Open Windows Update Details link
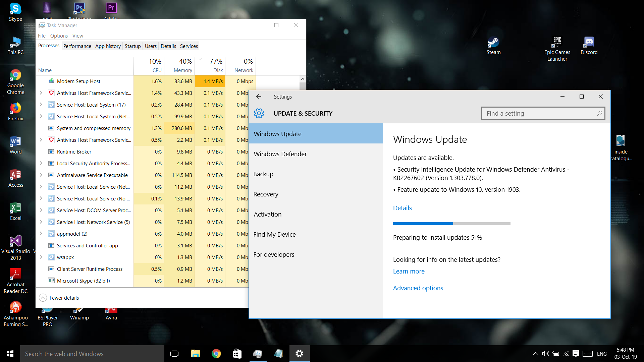 point(402,208)
